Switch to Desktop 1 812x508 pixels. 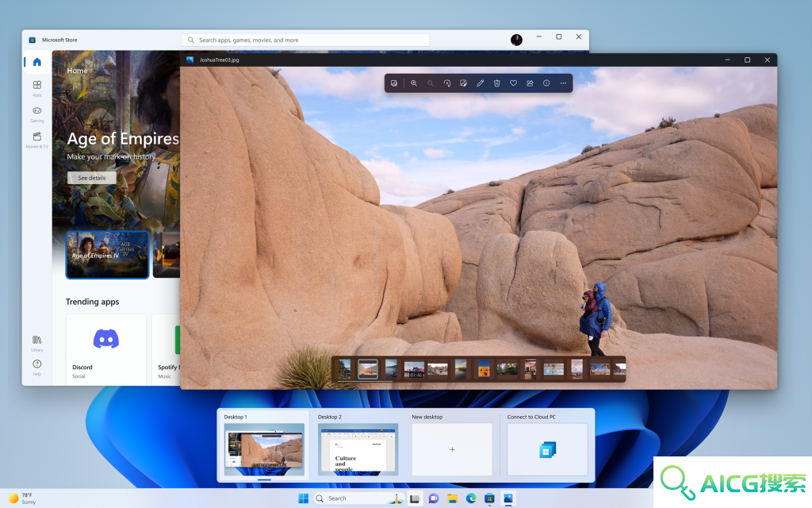click(263, 445)
